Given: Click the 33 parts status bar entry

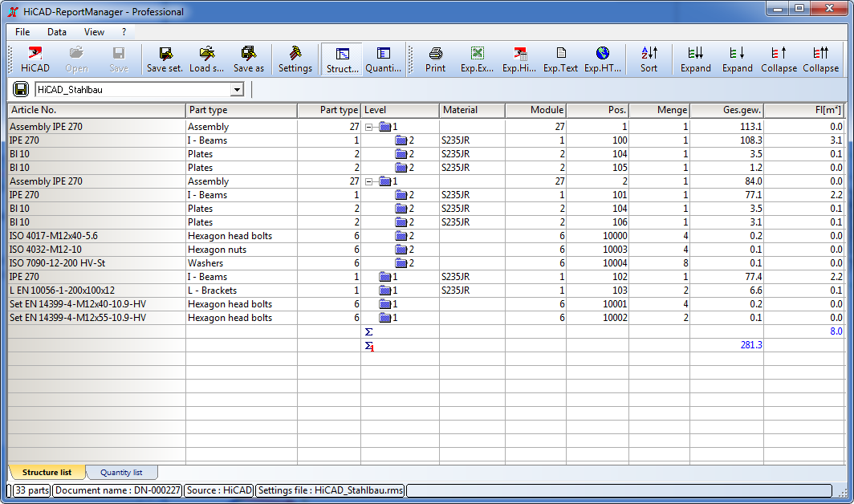Looking at the screenshot, I should 31,490.
